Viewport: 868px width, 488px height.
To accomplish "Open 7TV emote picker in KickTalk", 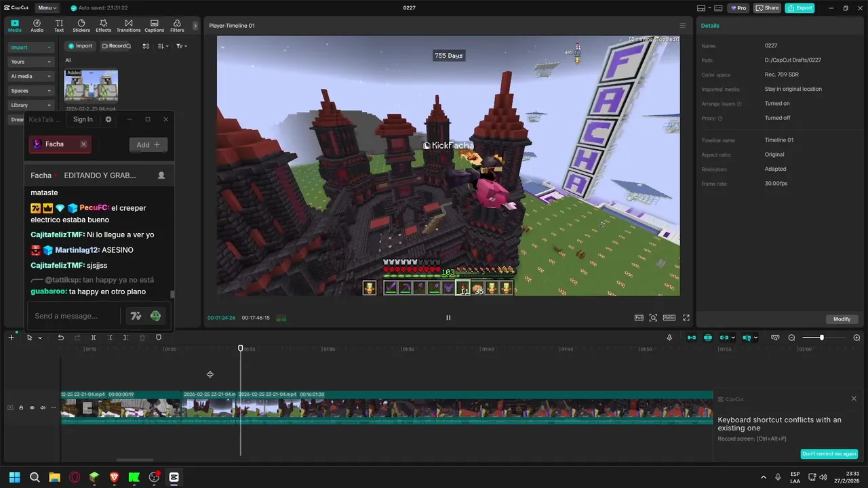I will [136, 316].
